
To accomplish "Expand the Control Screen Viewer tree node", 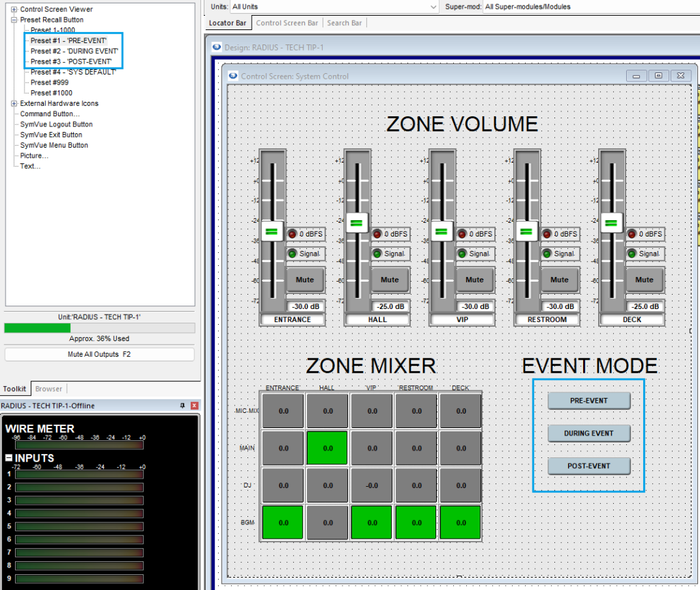I will (x=14, y=10).
